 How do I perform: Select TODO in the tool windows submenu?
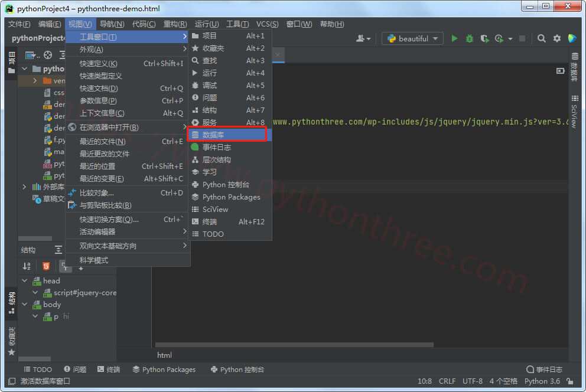229,234
